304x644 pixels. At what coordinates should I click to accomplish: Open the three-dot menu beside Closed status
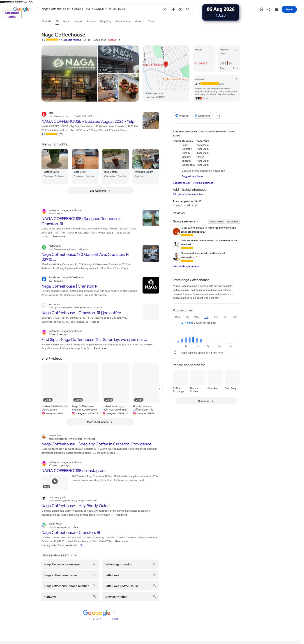[119, 40]
